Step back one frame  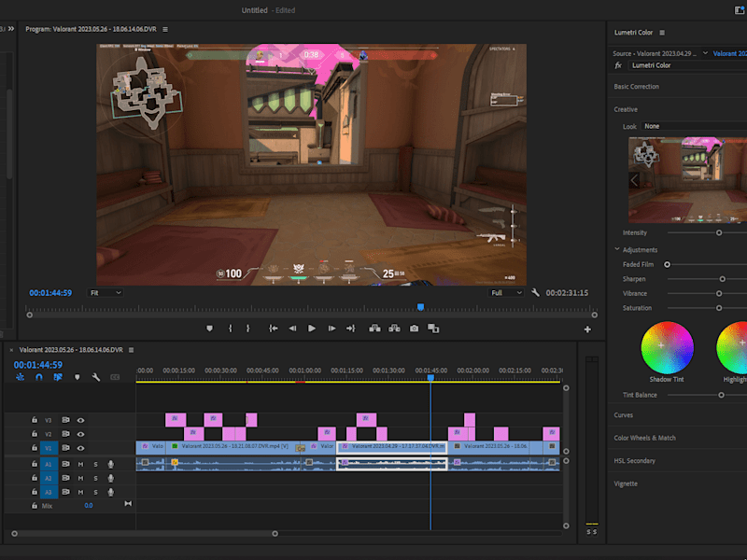click(x=292, y=329)
